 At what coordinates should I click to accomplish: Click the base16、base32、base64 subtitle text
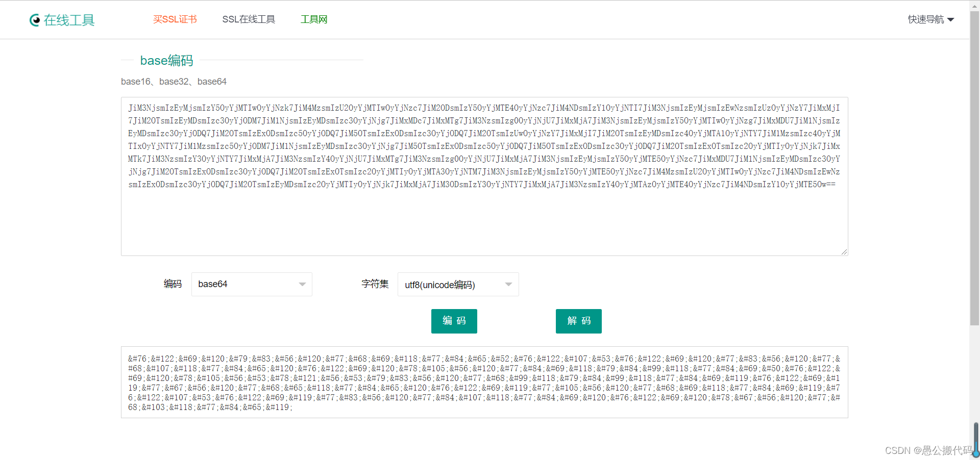click(174, 82)
